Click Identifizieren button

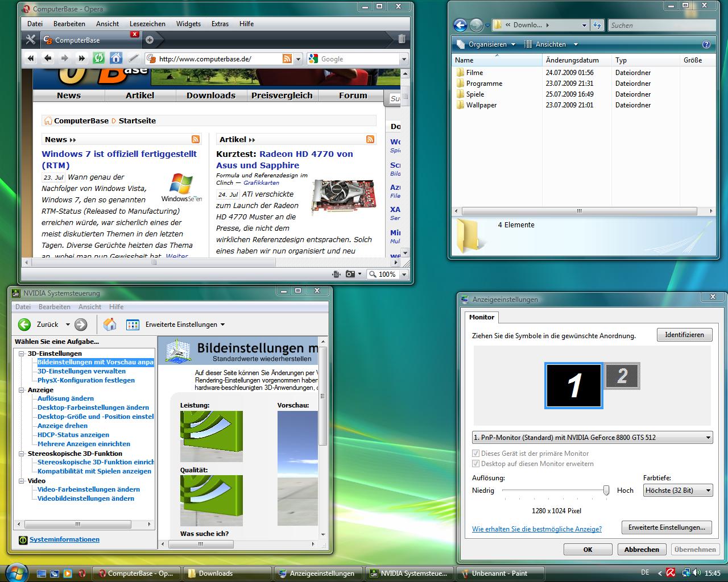point(684,335)
